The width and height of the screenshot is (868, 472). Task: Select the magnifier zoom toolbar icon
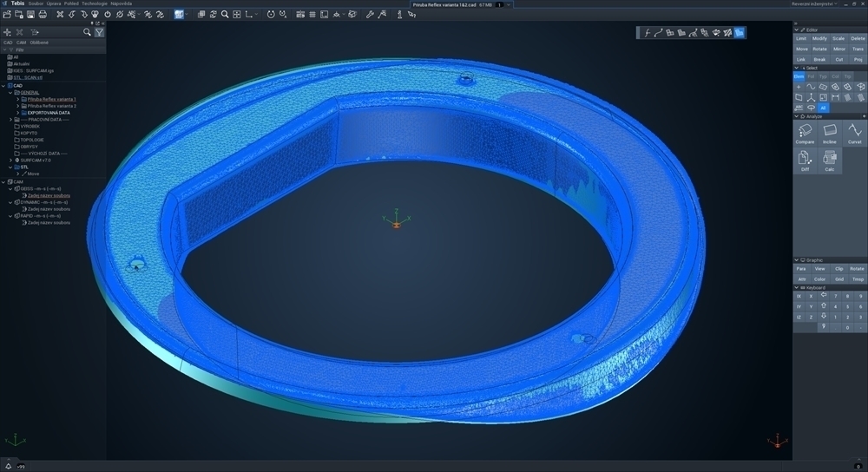point(225,15)
